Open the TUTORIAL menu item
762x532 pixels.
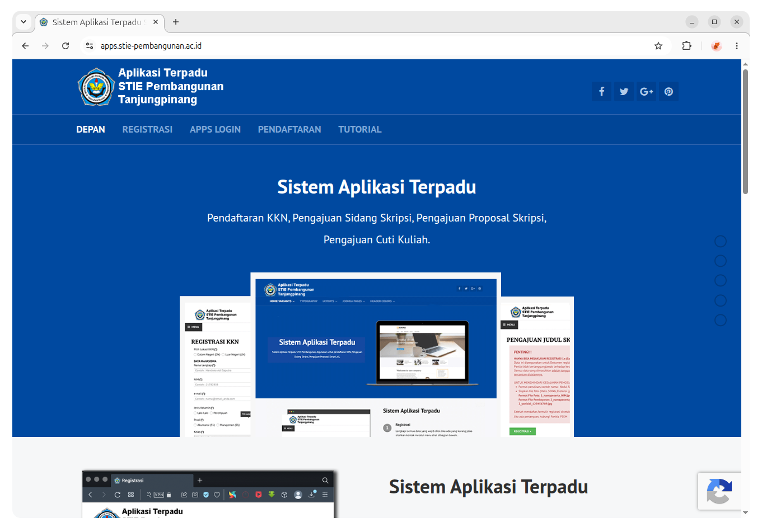360,129
